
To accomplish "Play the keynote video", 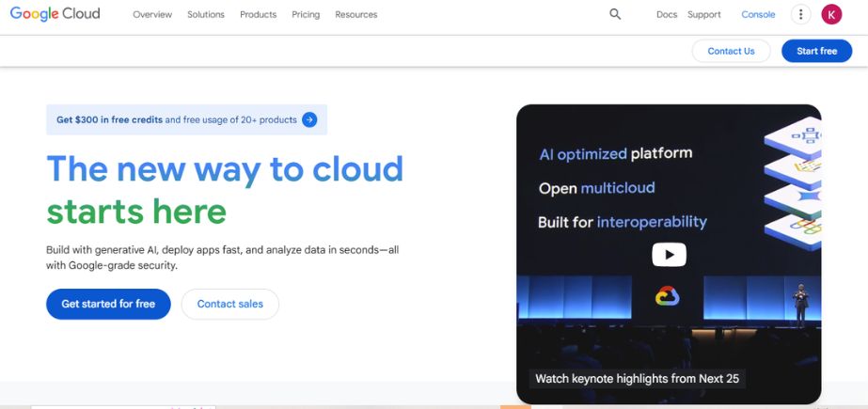I will 669,254.
